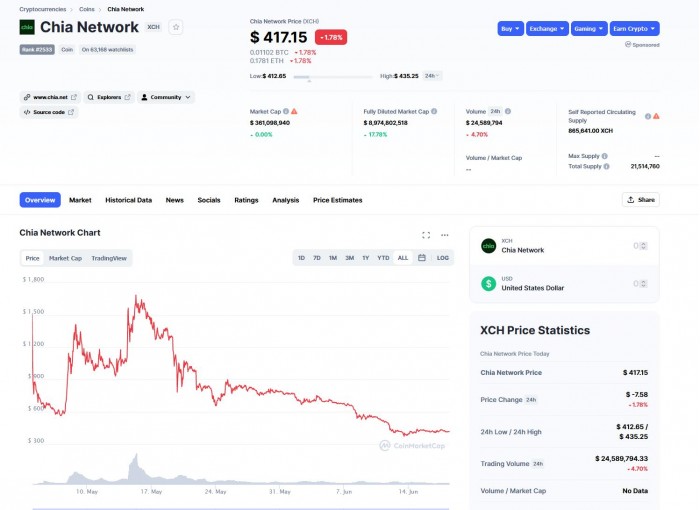
Task: Toggle LOG scale on chart
Action: pyautogui.click(x=443, y=258)
